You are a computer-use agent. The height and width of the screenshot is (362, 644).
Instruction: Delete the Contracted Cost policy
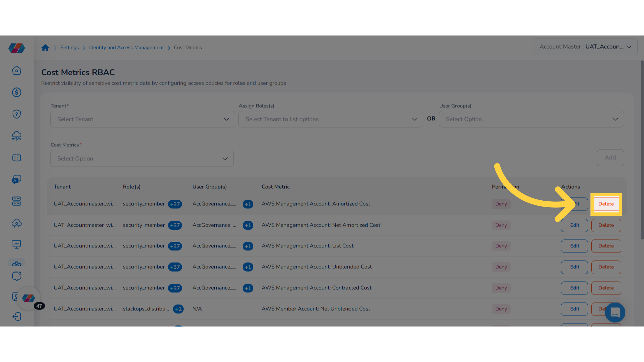point(606,288)
